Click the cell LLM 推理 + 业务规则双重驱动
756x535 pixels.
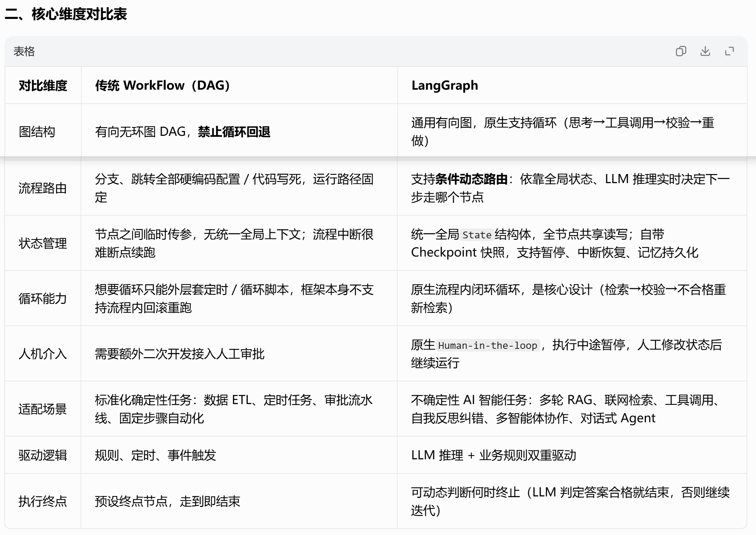tap(572, 455)
